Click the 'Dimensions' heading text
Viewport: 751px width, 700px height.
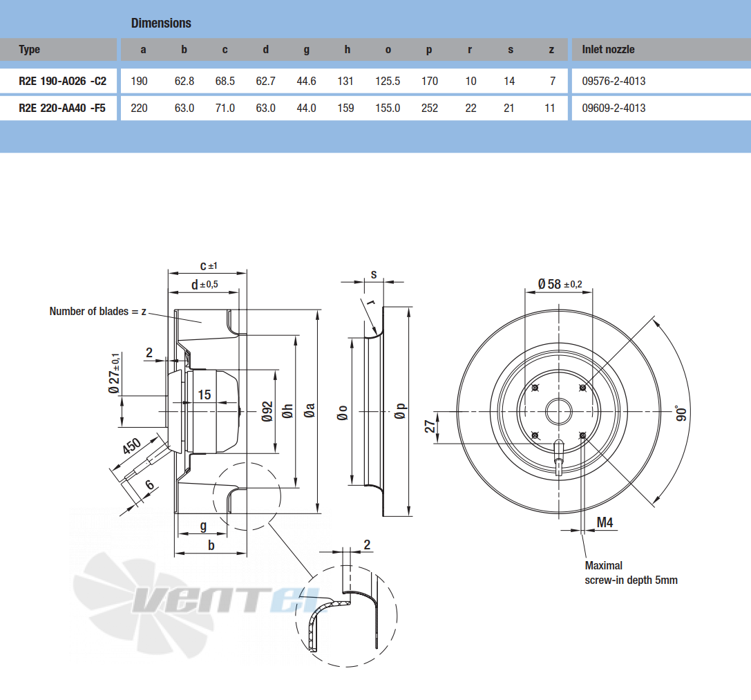pyautogui.click(x=161, y=23)
